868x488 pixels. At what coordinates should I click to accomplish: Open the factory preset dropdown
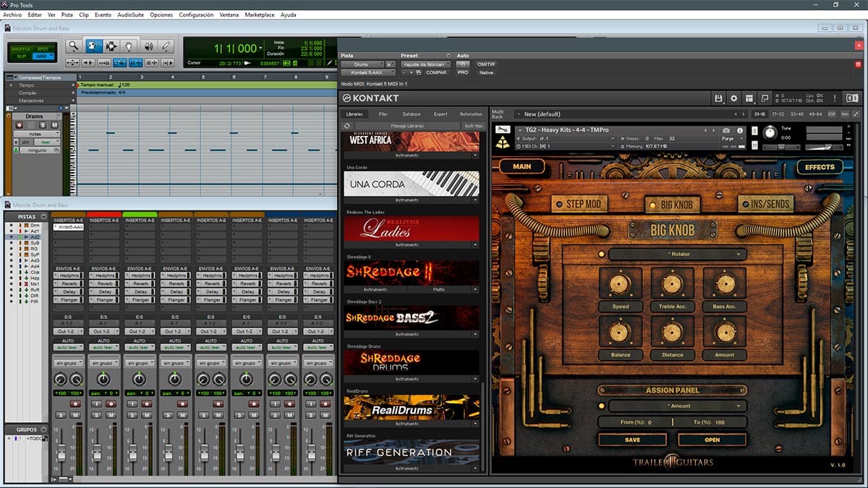pyautogui.click(x=425, y=64)
